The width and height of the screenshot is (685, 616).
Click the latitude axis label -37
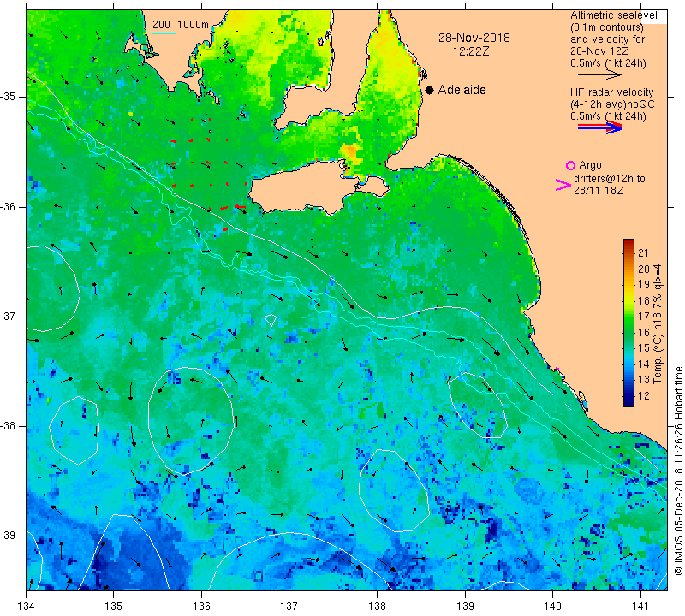tap(9, 316)
